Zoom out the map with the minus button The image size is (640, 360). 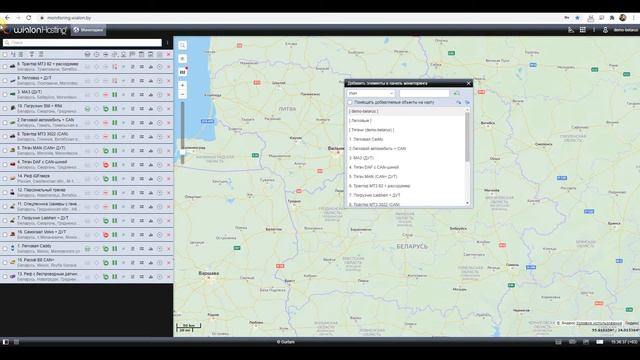point(182,95)
